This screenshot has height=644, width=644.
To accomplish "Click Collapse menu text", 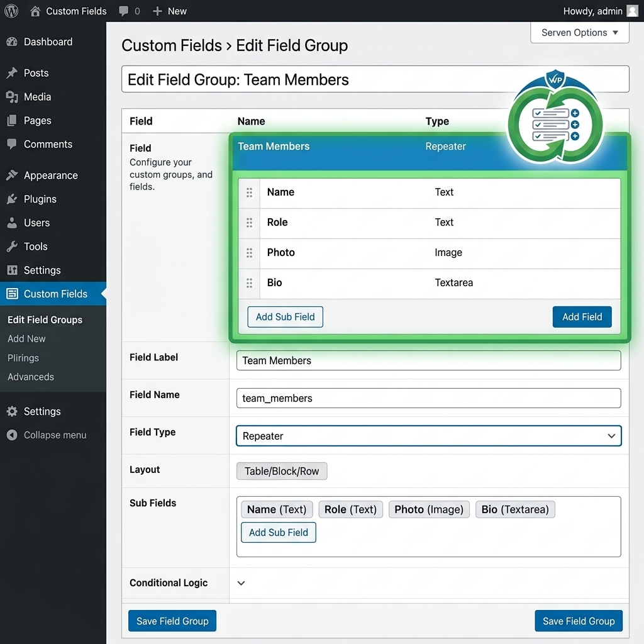I will point(55,435).
